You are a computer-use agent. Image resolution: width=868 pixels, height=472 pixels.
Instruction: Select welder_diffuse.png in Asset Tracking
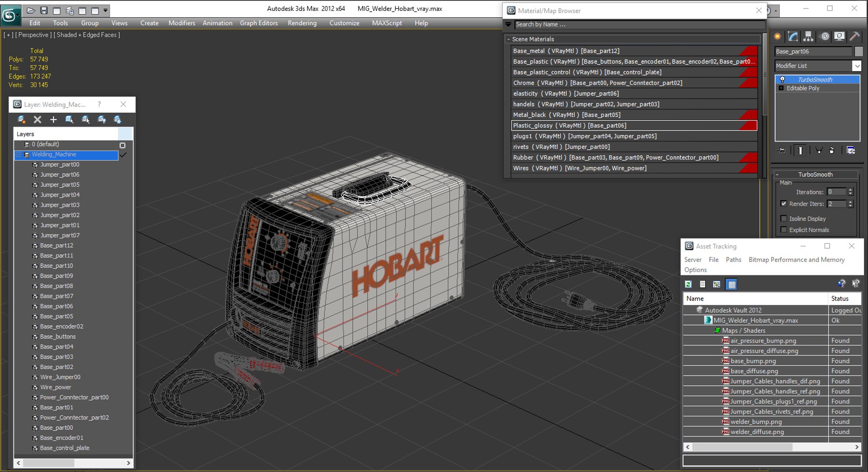(757, 432)
